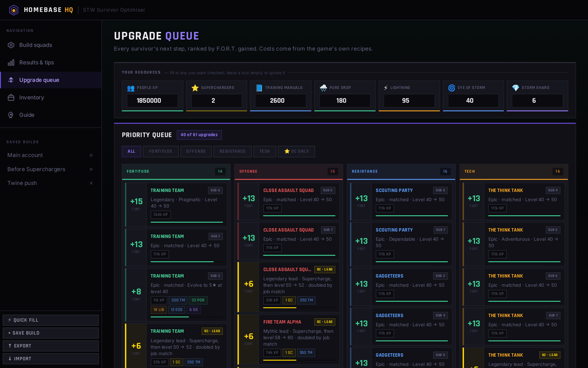Filter queue by FORTITUDE

161,151
